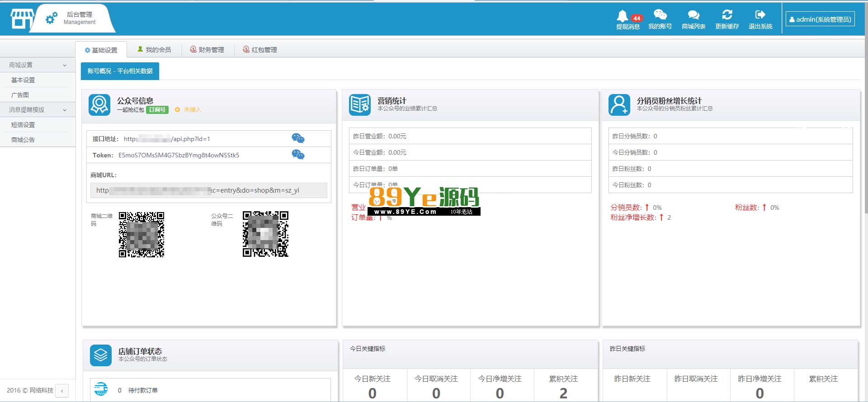Screen dimensions: 868x402
Task: Open 基本设置 in the sidebar
Action: coord(23,80)
